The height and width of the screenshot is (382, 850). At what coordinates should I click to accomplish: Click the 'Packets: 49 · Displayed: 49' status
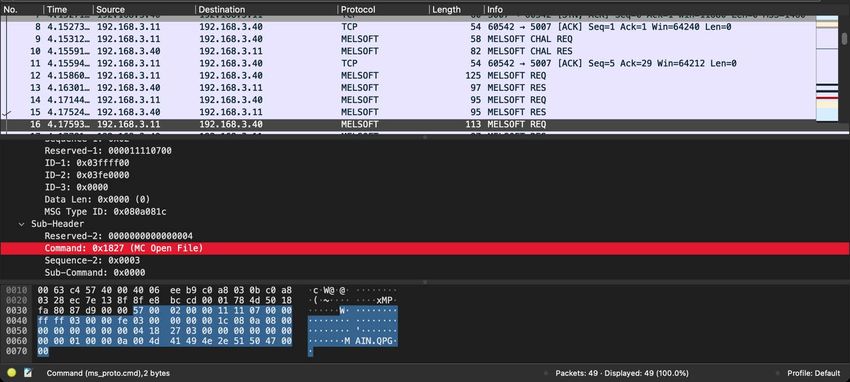pos(622,373)
